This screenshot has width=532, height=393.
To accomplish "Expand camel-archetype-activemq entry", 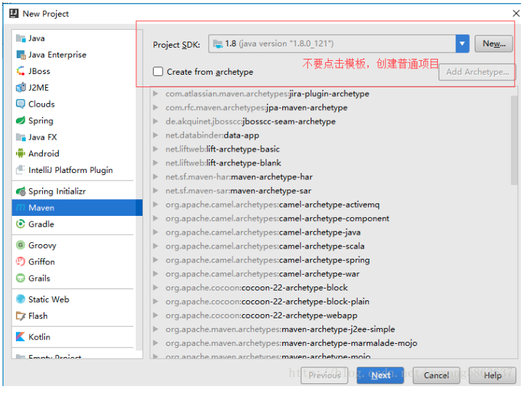I will coord(156,204).
